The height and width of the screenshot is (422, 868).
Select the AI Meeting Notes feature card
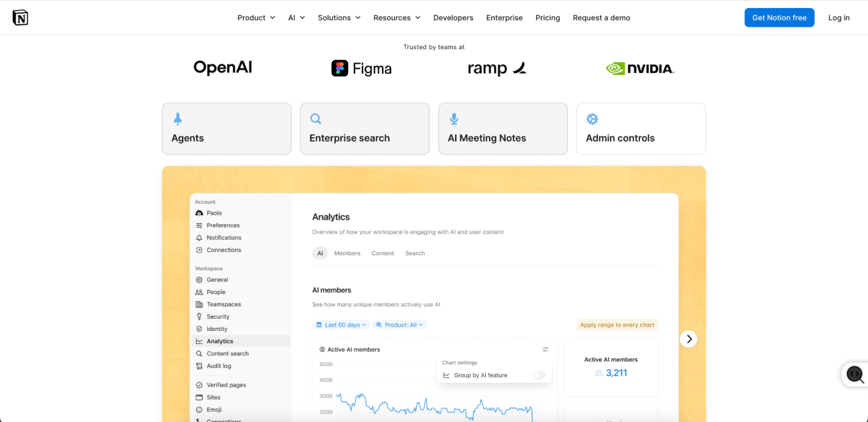tap(503, 129)
